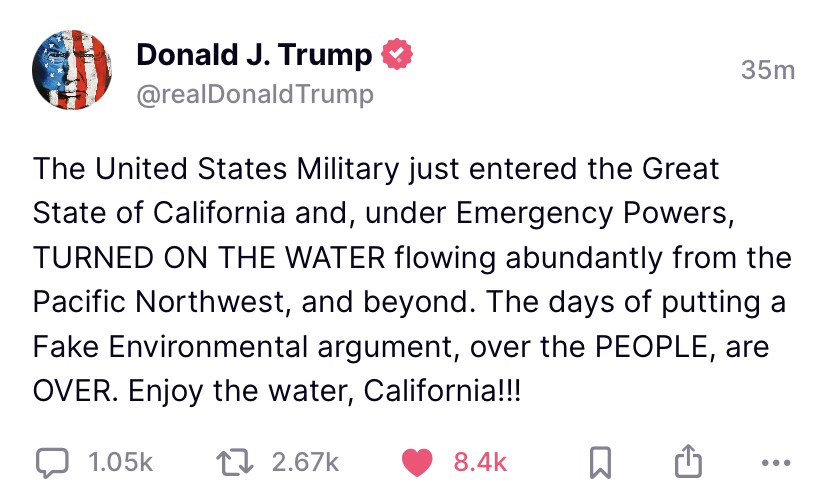Click the @realDonaldTrump handle
Image resolution: width=828 pixels, height=498 pixels.
(x=255, y=94)
